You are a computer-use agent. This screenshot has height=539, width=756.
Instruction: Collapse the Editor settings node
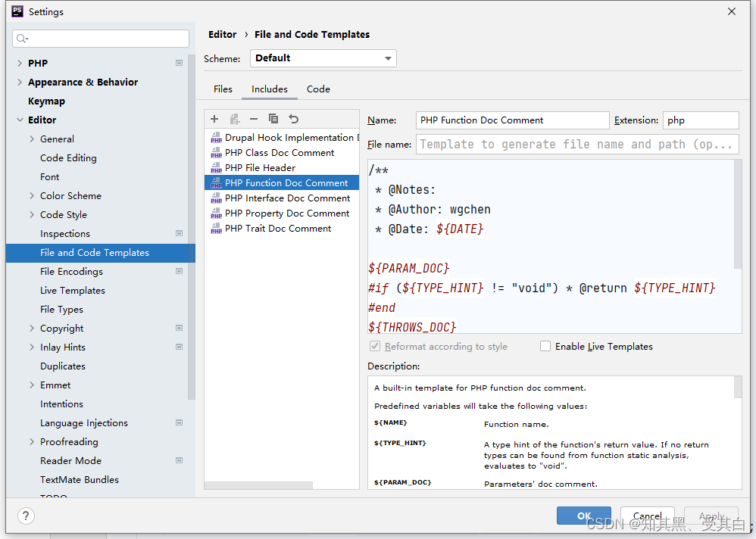click(20, 120)
